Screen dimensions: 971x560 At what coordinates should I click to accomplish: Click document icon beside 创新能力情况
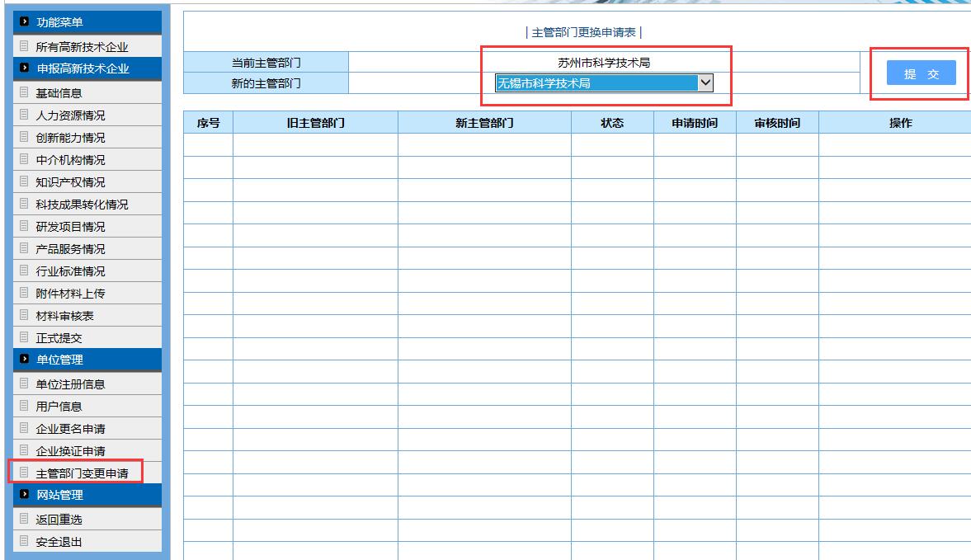pos(24,137)
